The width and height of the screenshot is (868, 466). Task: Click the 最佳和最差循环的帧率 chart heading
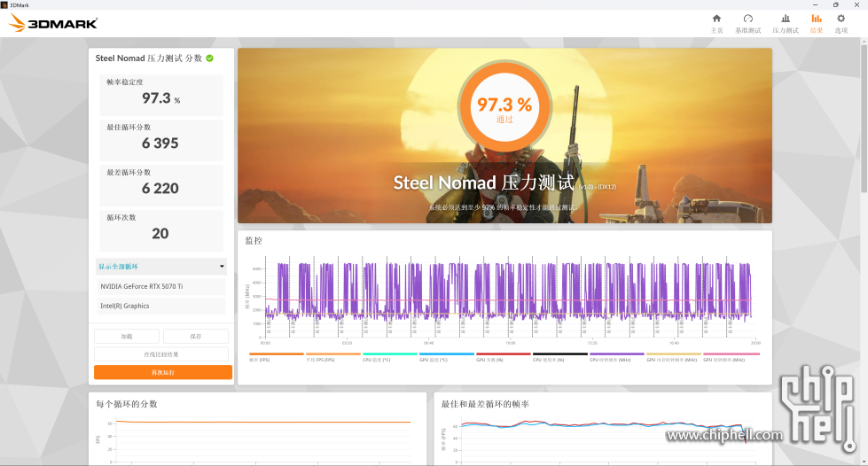pos(485,404)
